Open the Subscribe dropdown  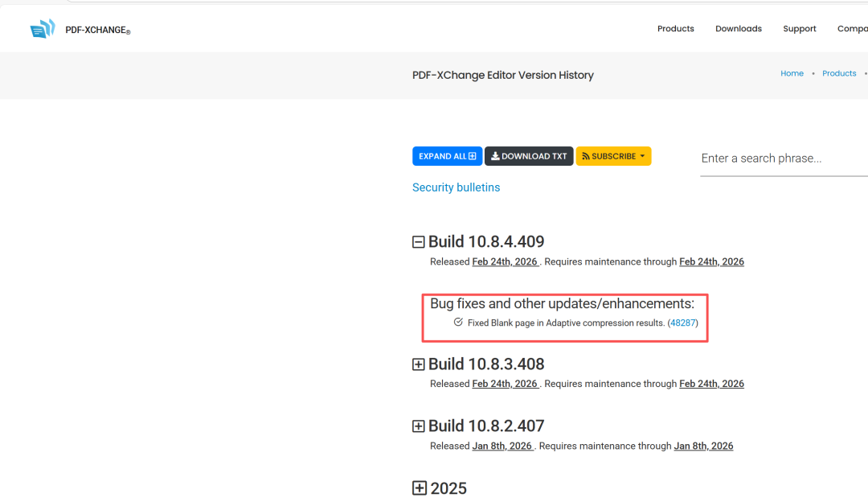tap(613, 156)
